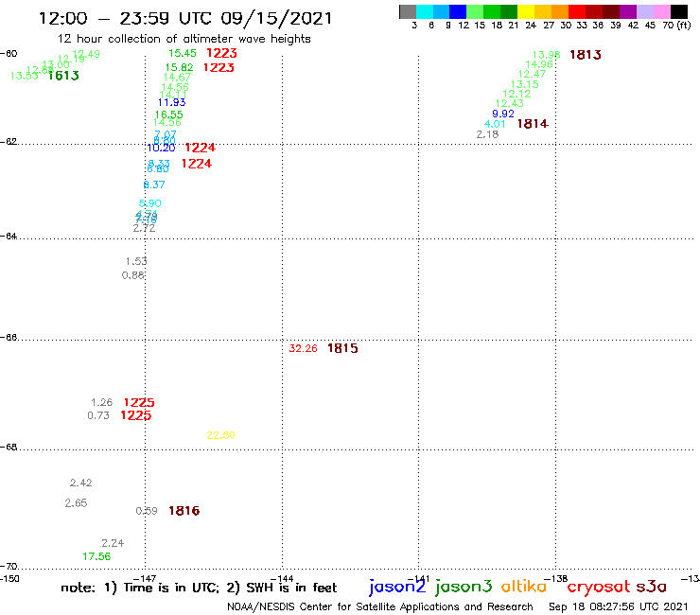Screen dimensions: 700x615
Task: Select the jason3 satellite legend label
Action: [464, 587]
